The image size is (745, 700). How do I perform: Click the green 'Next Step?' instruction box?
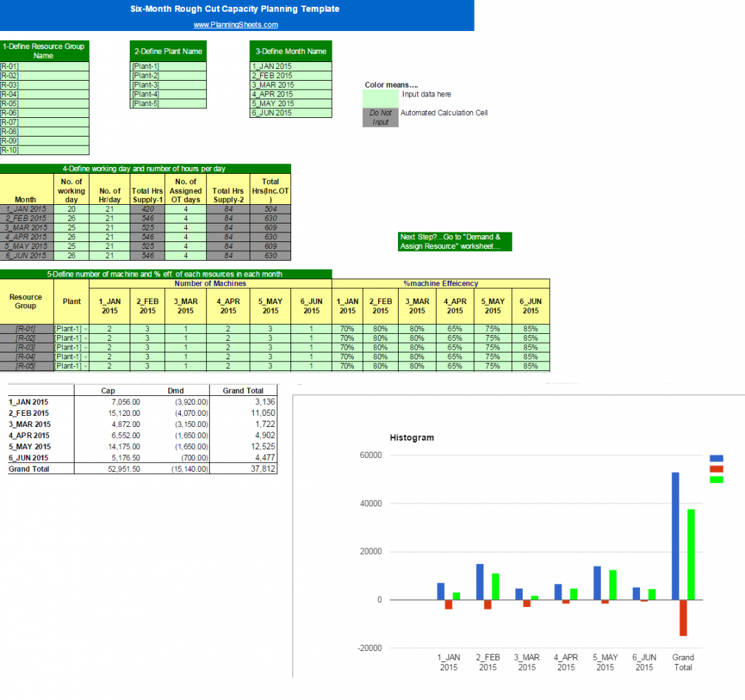click(455, 241)
